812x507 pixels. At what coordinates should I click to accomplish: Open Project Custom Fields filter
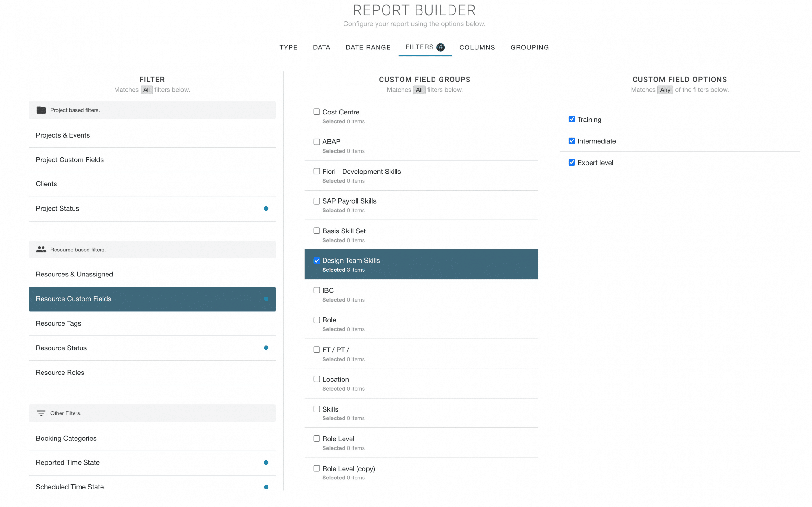(152, 160)
